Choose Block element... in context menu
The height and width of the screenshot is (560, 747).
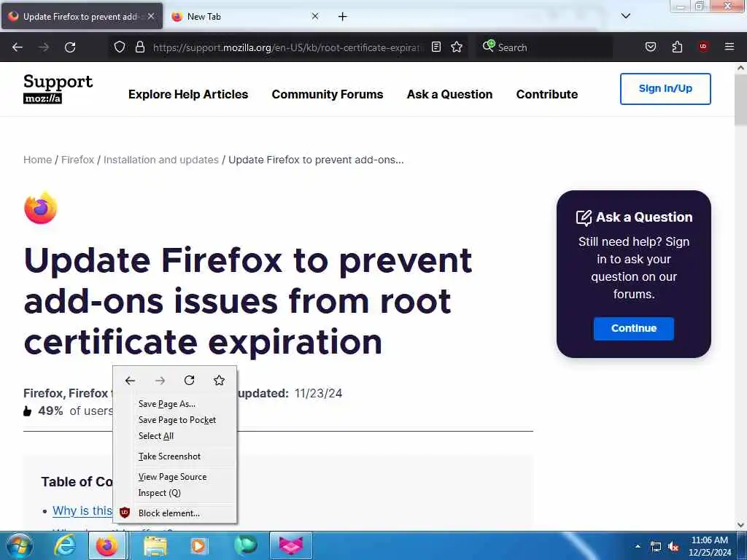tap(175, 513)
